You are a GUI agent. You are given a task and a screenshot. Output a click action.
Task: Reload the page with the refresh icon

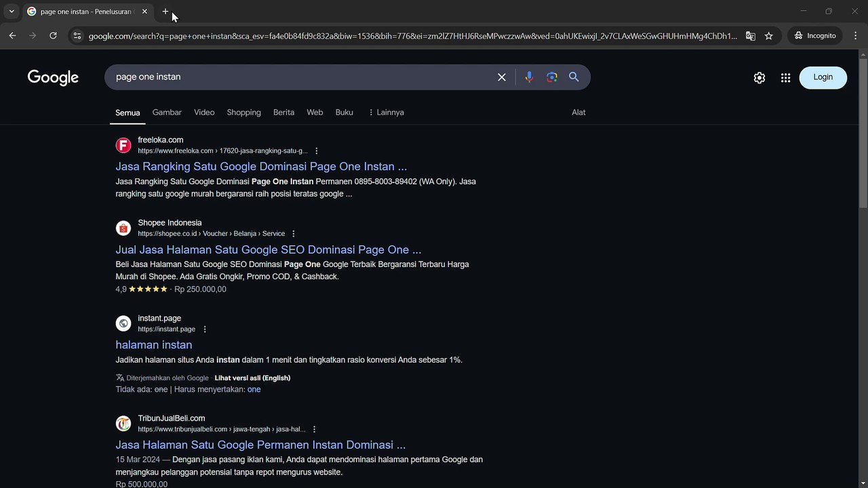pos(53,35)
